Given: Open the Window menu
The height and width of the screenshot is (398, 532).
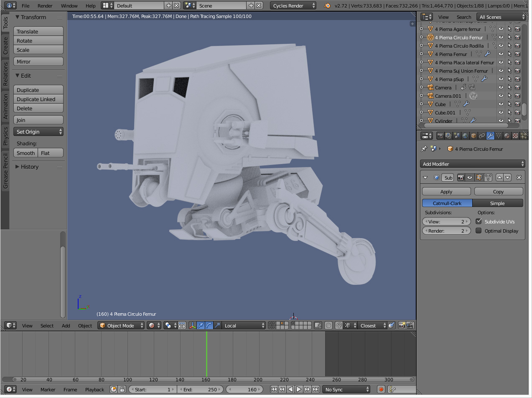Looking at the screenshot, I should point(69,5).
